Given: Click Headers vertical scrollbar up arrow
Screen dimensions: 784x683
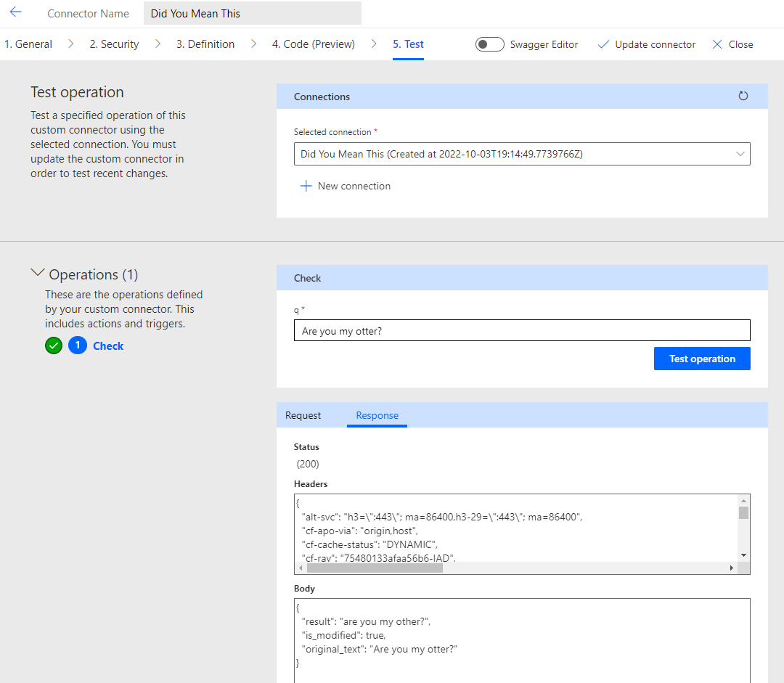Looking at the screenshot, I should pos(743,501).
